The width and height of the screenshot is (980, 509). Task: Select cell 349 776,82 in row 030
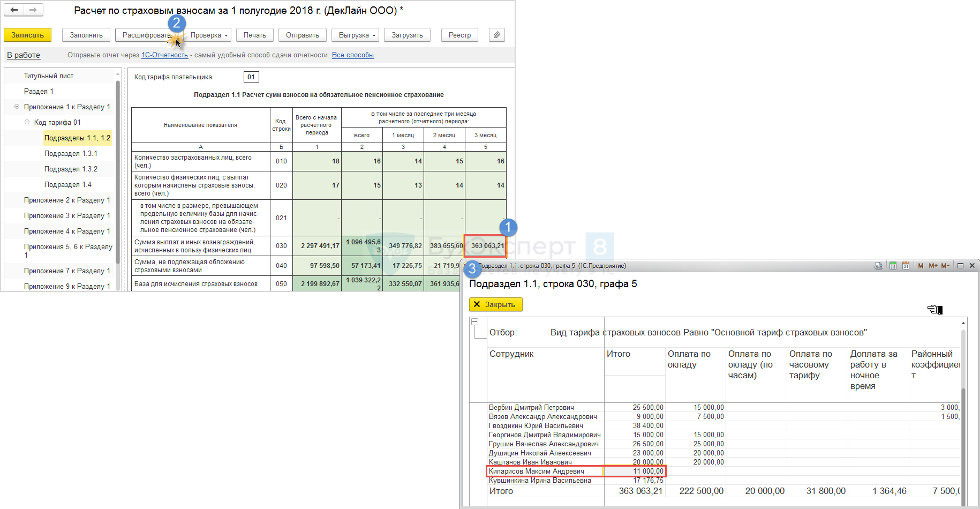pyautogui.click(x=403, y=246)
